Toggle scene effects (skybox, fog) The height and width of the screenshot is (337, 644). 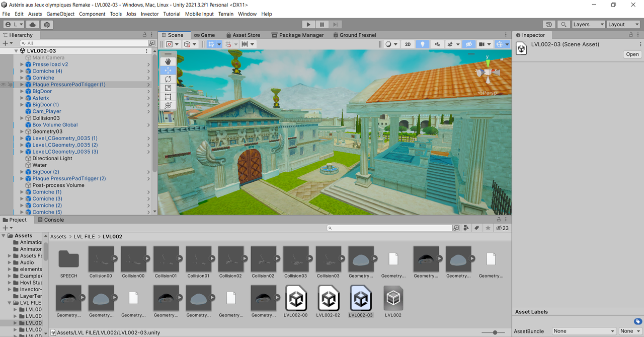point(451,44)
